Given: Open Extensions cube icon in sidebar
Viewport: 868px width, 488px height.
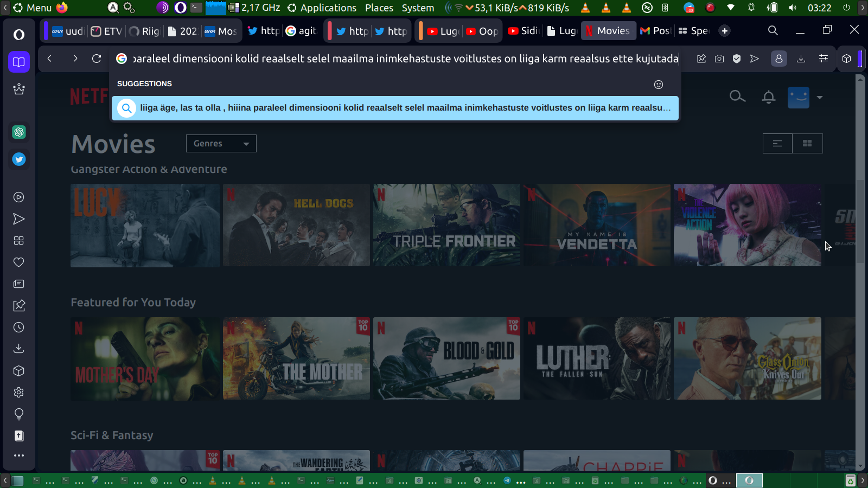Looking at the screenshot, I should click(x=19, y=371).
